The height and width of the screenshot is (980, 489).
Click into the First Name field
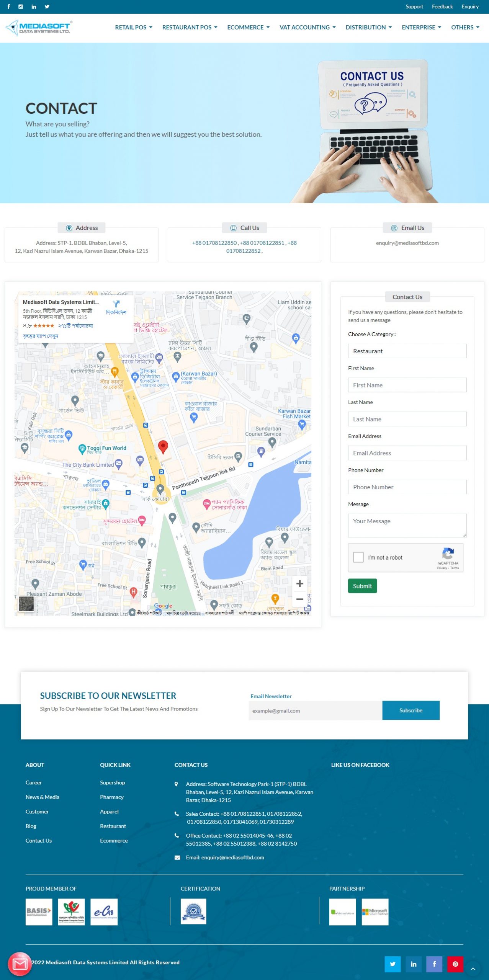coord(407,385)
